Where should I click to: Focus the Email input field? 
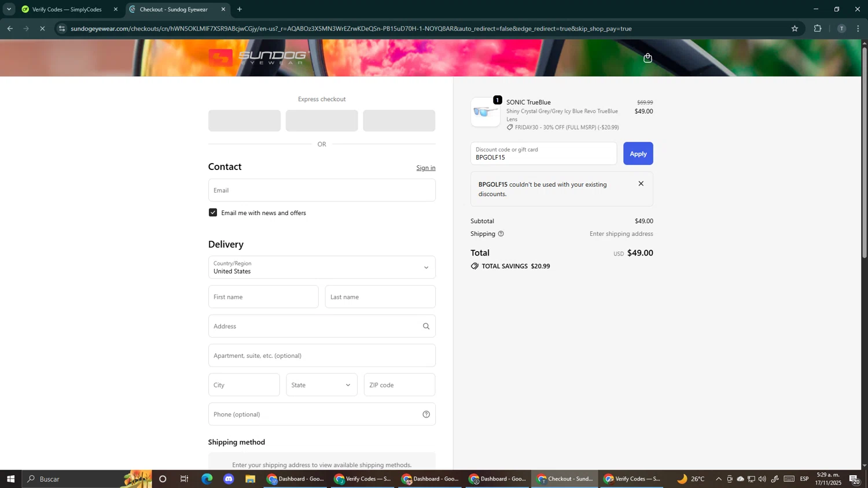point(322,190)
